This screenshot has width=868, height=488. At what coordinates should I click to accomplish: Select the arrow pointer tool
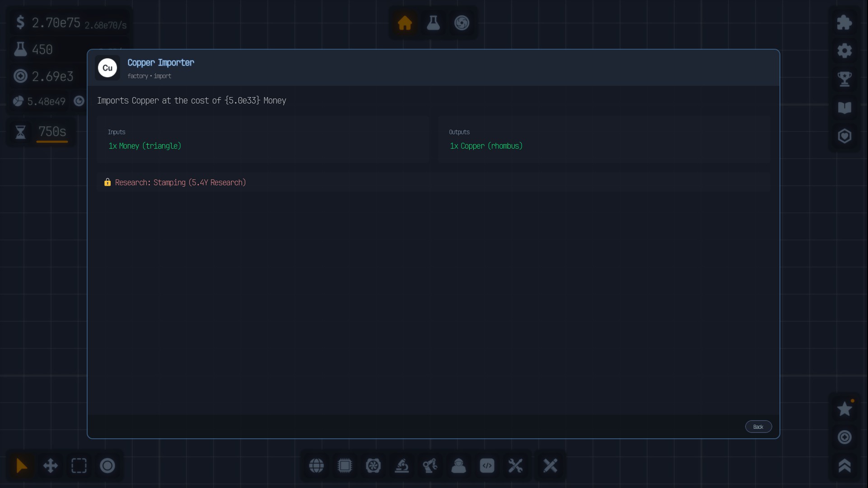point(22,465)
